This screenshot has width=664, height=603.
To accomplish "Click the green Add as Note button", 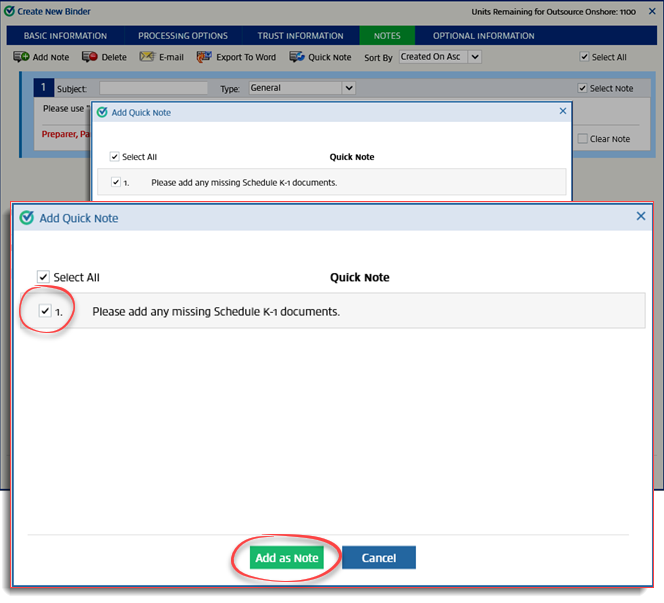I will click(286, 558).
